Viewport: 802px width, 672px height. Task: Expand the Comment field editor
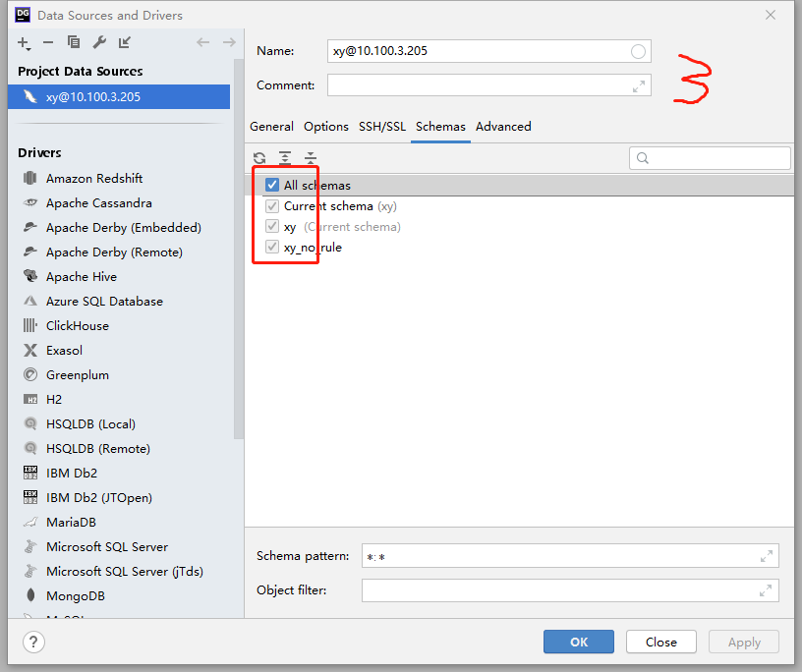(638, 86)
